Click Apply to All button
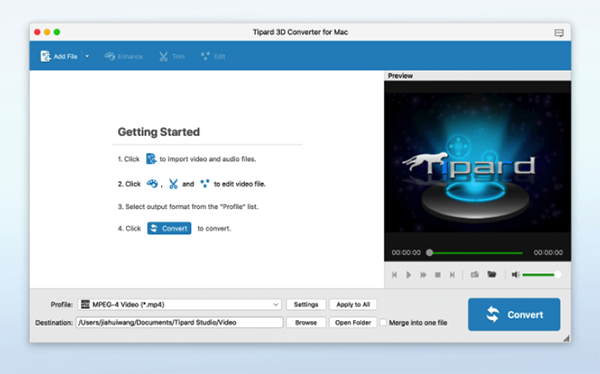 tap(353, 304)
